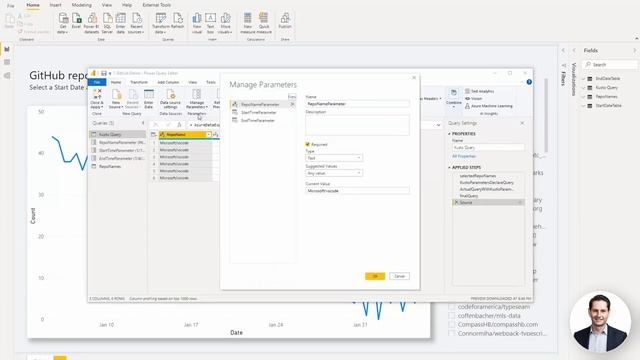Collapse APPLIED STEPS section

(449, 168)
